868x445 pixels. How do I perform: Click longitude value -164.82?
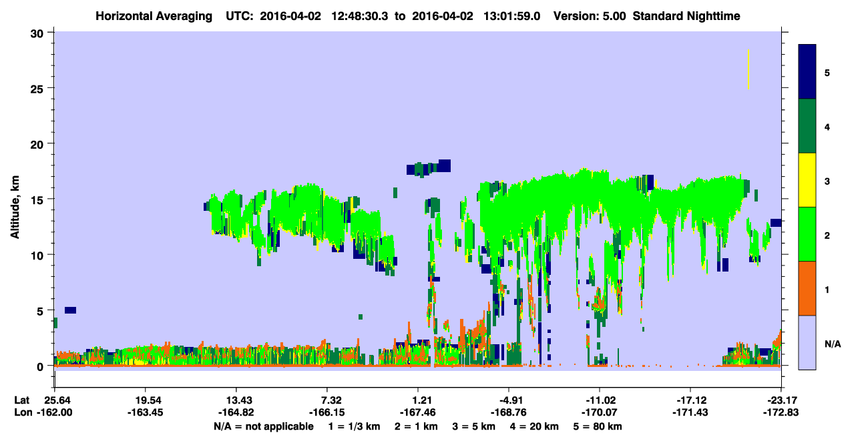[236, 412]
